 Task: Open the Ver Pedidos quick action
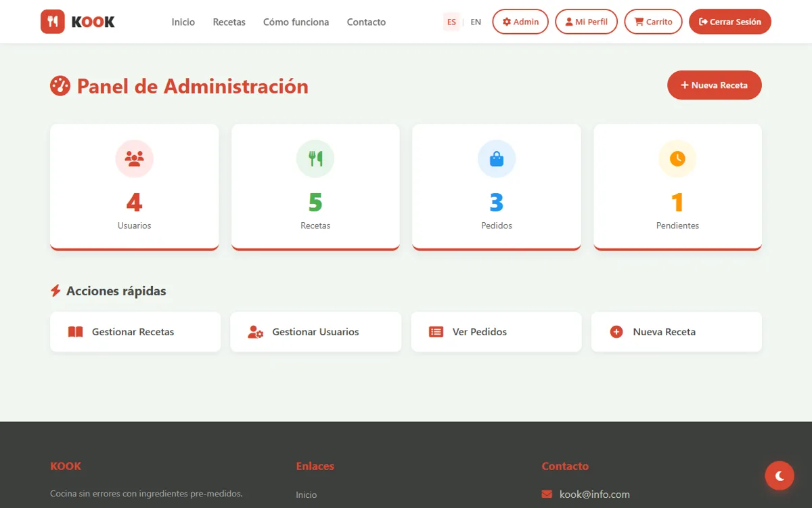tap(497, 332)
